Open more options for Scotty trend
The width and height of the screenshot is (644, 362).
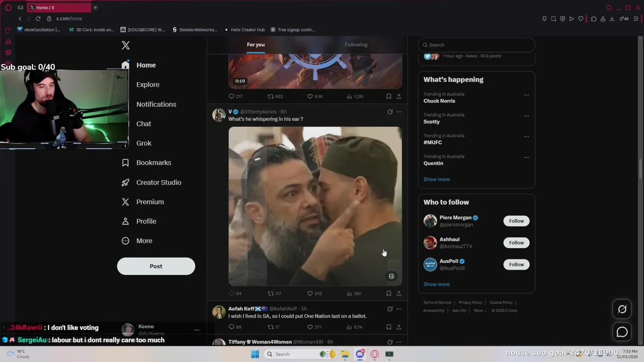(526, 116)
